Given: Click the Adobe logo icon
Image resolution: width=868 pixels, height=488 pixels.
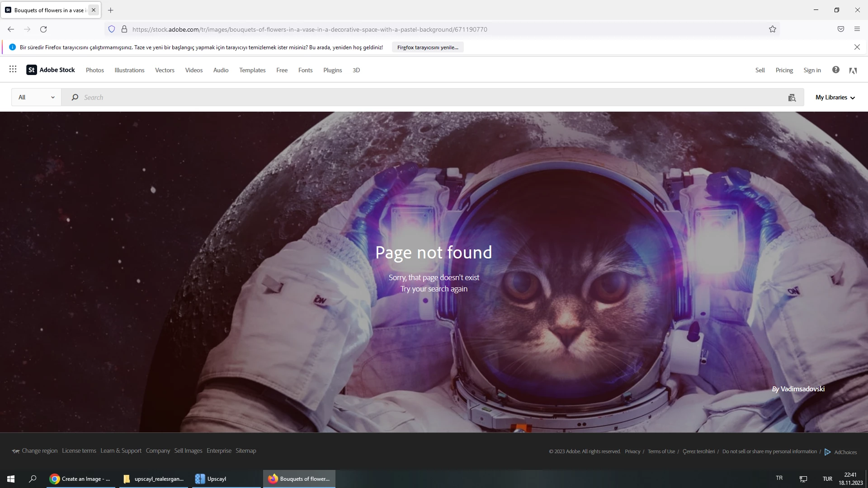Looking at the screenshot, I should (x=853, y=70).
